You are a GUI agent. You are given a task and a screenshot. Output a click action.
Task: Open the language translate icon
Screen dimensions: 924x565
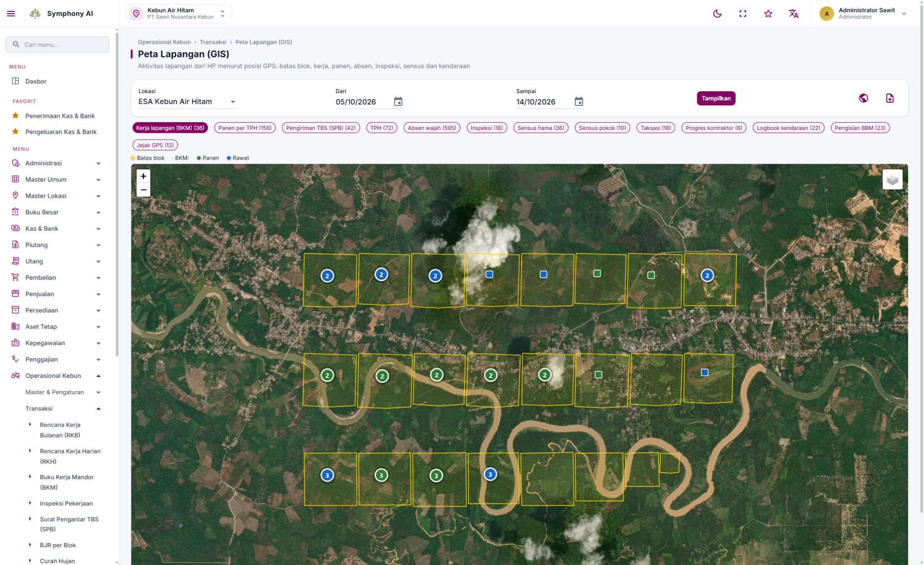point(794,14)
